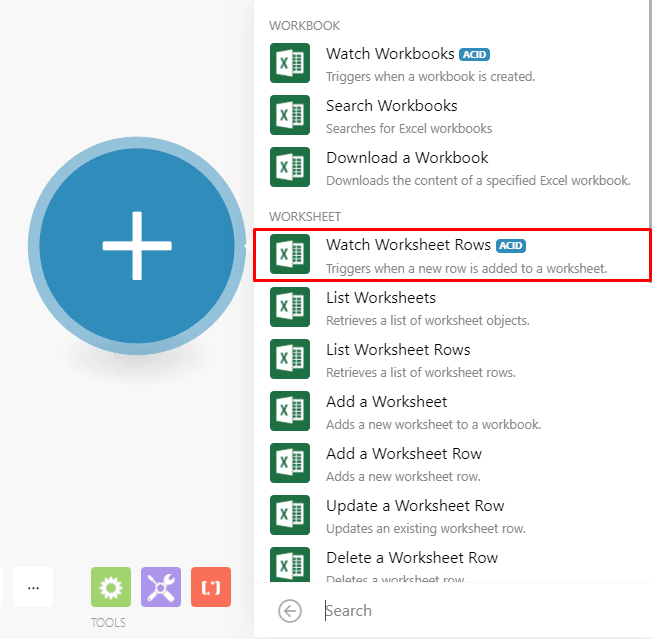Click the ACID badge next to Watch Workbooks
Image resolution: width=652 pixels, height=639 pixels.
[x=474, y=54]
